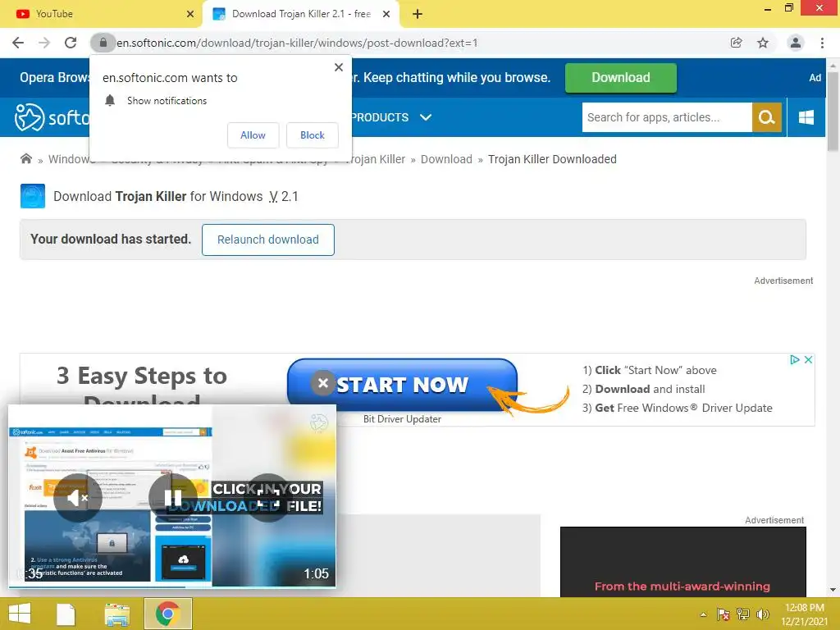Click the orange search magnifier button
This screenshot has width=840, height=630.
pos(767,117)
